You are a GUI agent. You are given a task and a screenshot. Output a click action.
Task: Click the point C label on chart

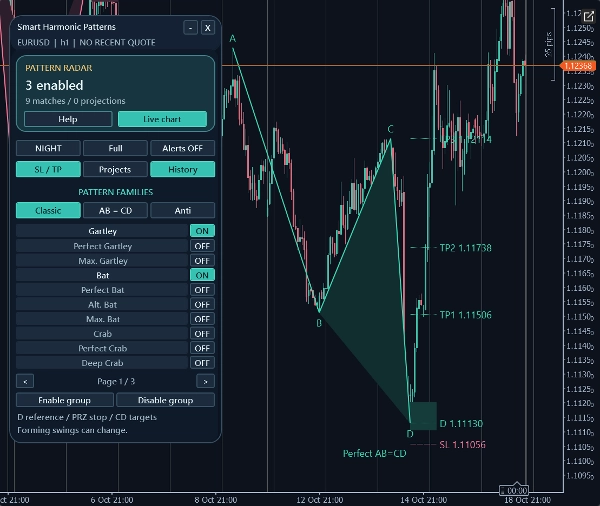click(x=390, y=129)
